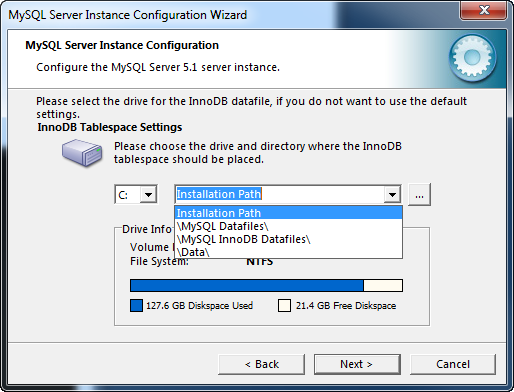
Task: Click the blue Diskspace Used swatch
Action: click(136, 306)
